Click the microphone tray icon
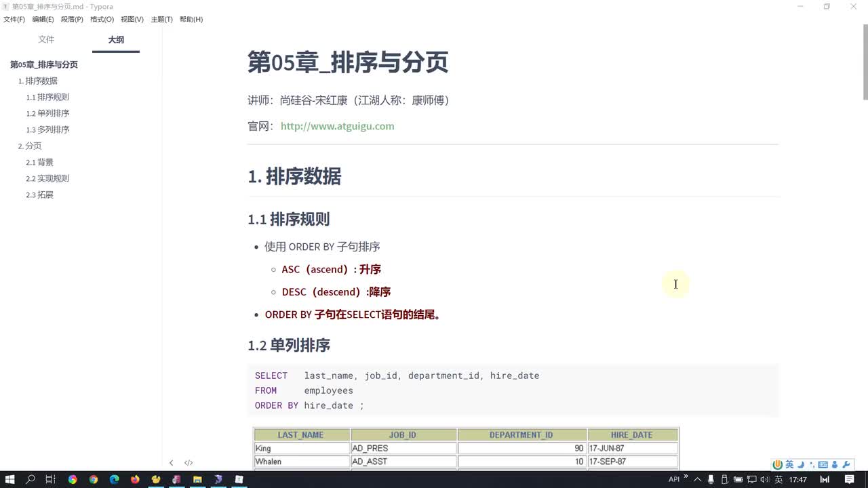The height and width of the screenshot is (488, 868). [x=711, y=480]
